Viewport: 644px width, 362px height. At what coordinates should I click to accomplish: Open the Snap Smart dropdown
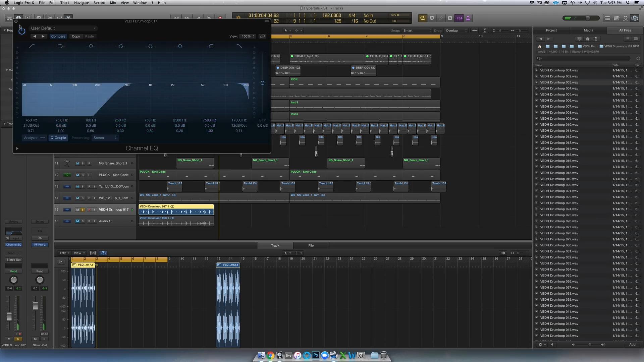pyautogui.click(x=417, y=31)
